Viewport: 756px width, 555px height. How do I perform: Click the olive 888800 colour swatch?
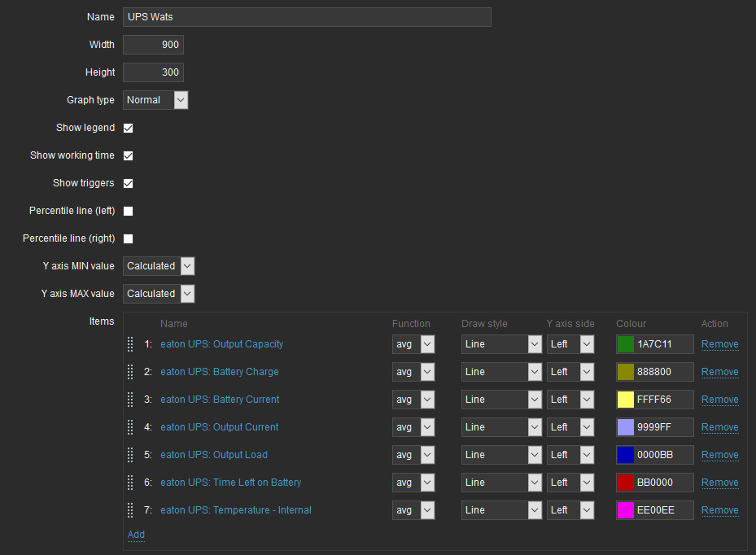626,372
